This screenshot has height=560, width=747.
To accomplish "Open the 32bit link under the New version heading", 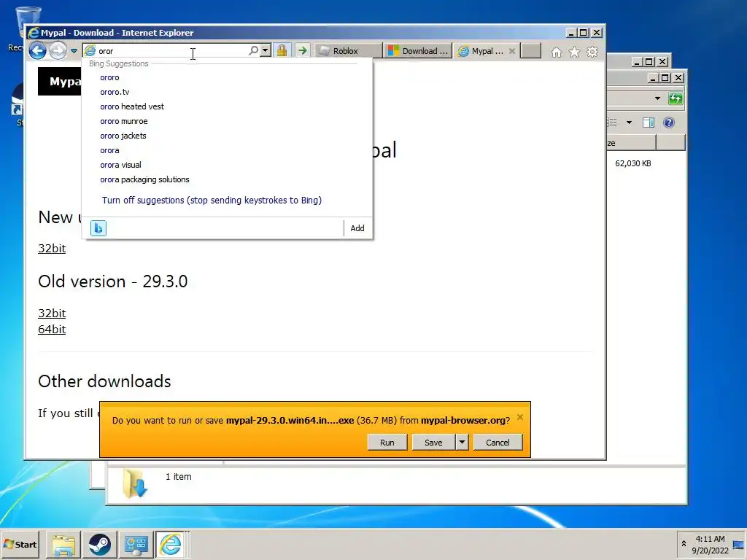I will (x=52, y=249).
